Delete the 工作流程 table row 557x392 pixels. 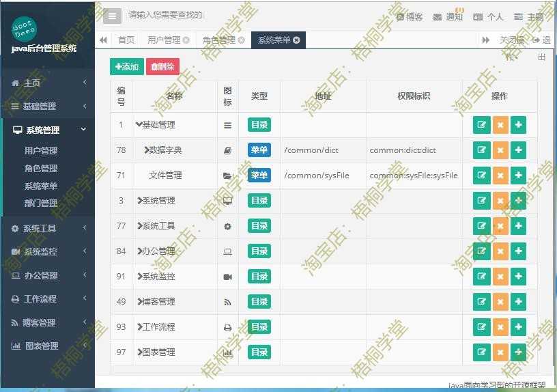tap(500, 326)
